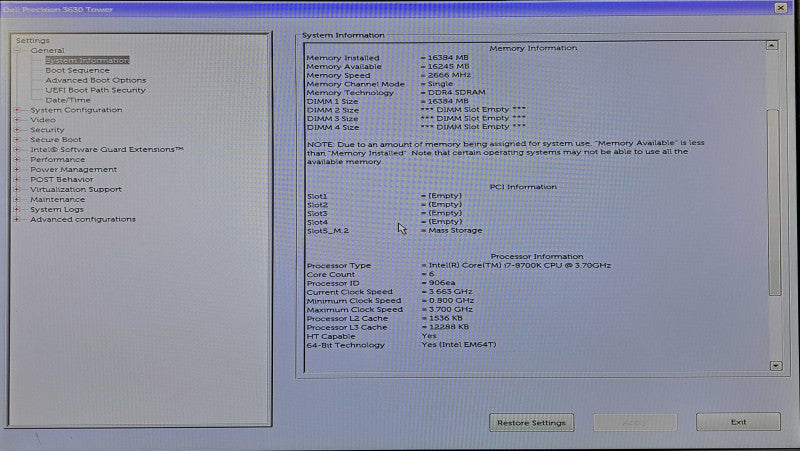Click the Restore Settings button
Image resolution: width=800 pixels, height=451 pixels.
click(531, 422)
